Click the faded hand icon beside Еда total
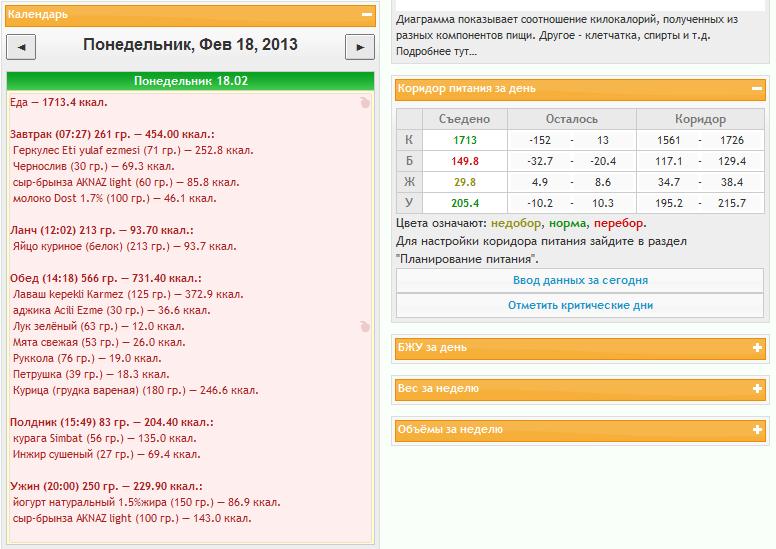Viewport: 776px width, 549px height. click(365, 102)
